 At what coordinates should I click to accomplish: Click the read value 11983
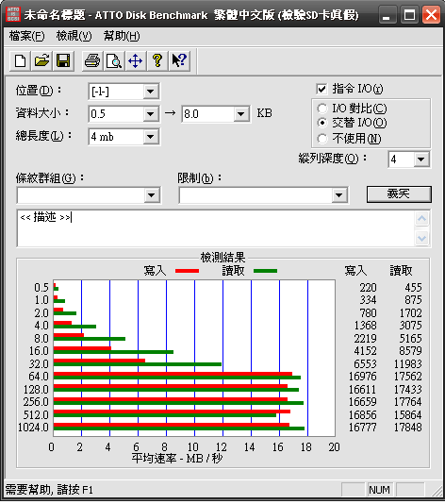pos(407,364)
